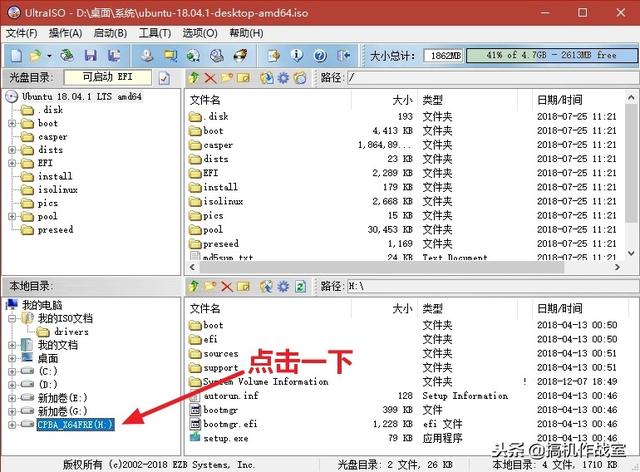
Task: Click the Extract icon in the disc directory toolbar
Action: [x=267, y=78]
